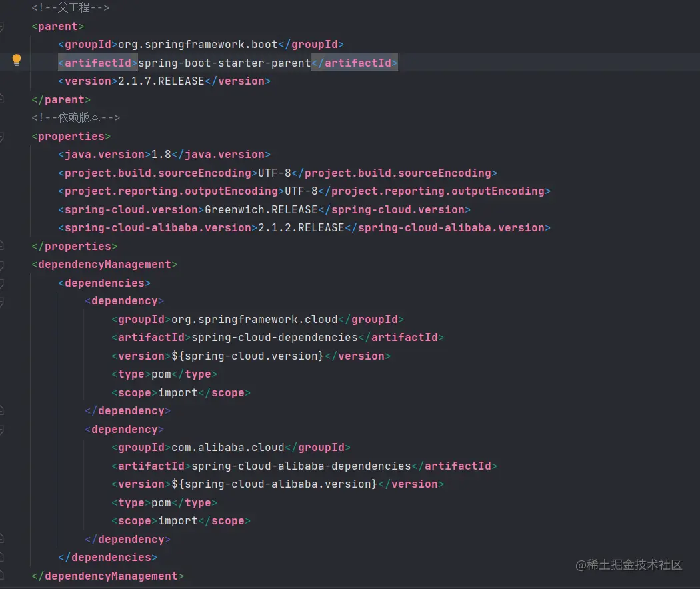The width and height of the screenshot is (700, 589).
Task: Click import scope above com.alibaba.cloud dependency
Action: pyautogui.click(x=178, y=392)
